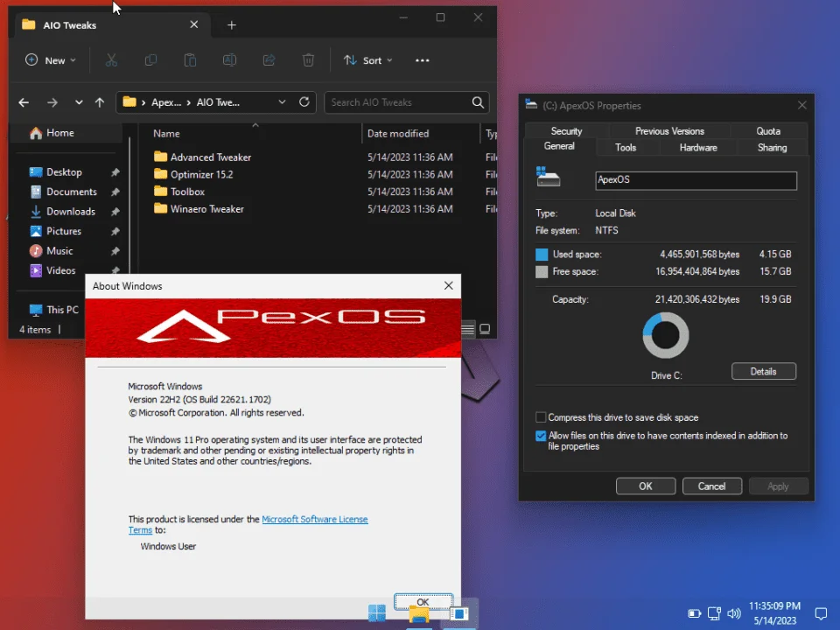Image resolution: width=840 pixels, height=630 pixels.
Task: Go back with the left arrow button
Action: (24, 102)
